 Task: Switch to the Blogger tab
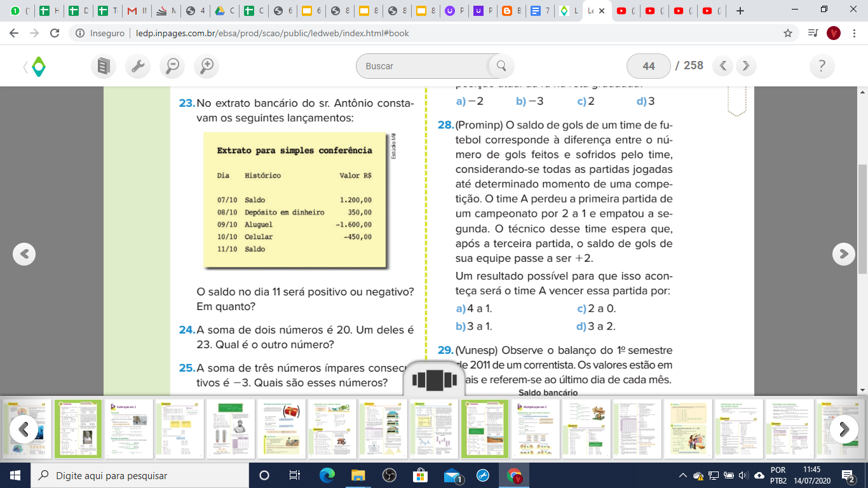(512, 11)
